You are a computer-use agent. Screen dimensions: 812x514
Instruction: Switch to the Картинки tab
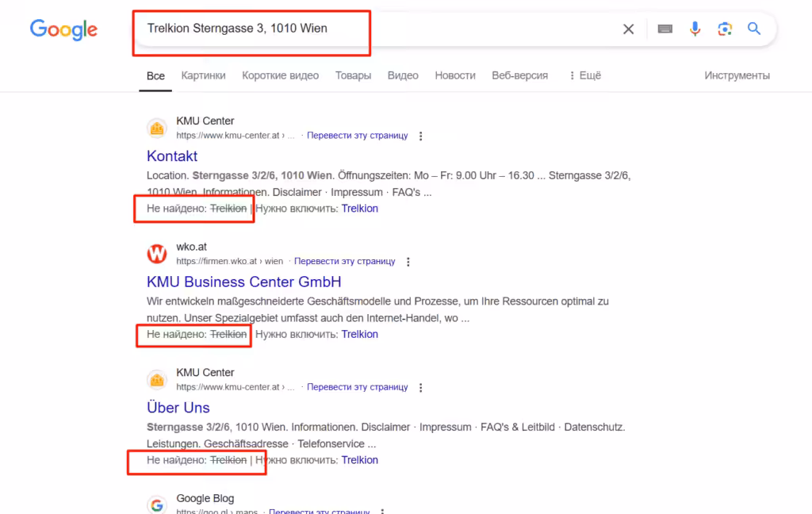click(x=203, y=75)
